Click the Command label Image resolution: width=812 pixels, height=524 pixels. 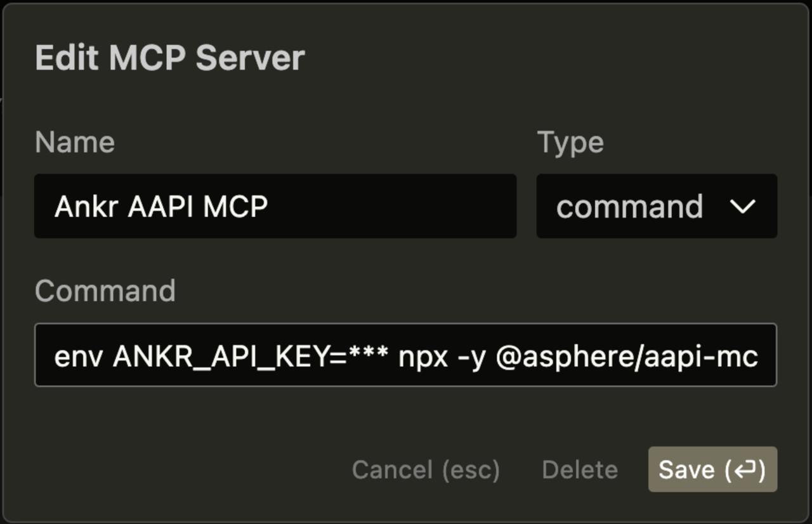pyautogui.click(x=105, y=290)
